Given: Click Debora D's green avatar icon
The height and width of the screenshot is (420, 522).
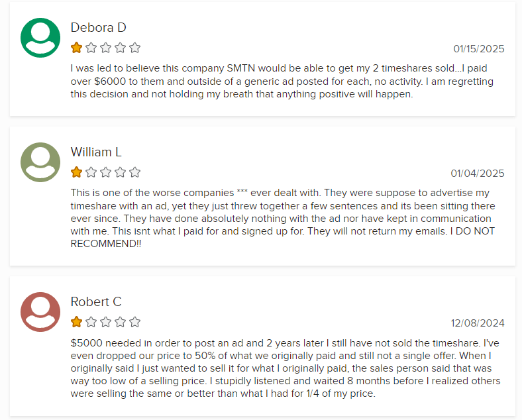Looking at the screenshot, I should click(x=40, y=38).
